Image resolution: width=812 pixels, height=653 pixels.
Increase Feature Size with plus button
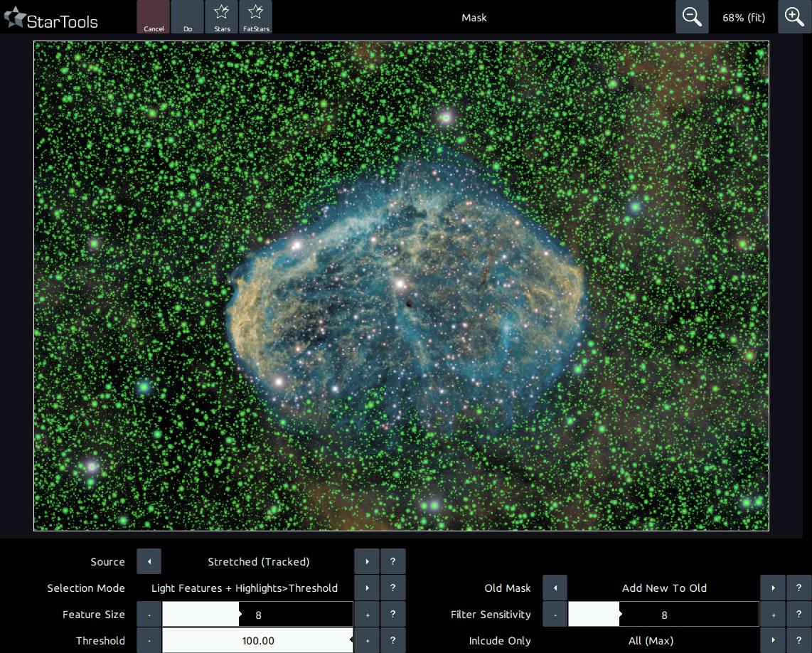(367, 614)
